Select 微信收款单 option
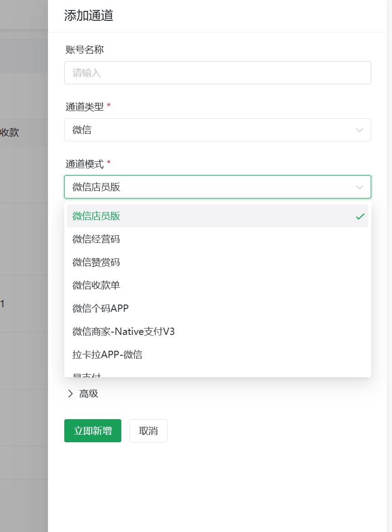Viewport: 392px width, 532px height. click(218, 285)
